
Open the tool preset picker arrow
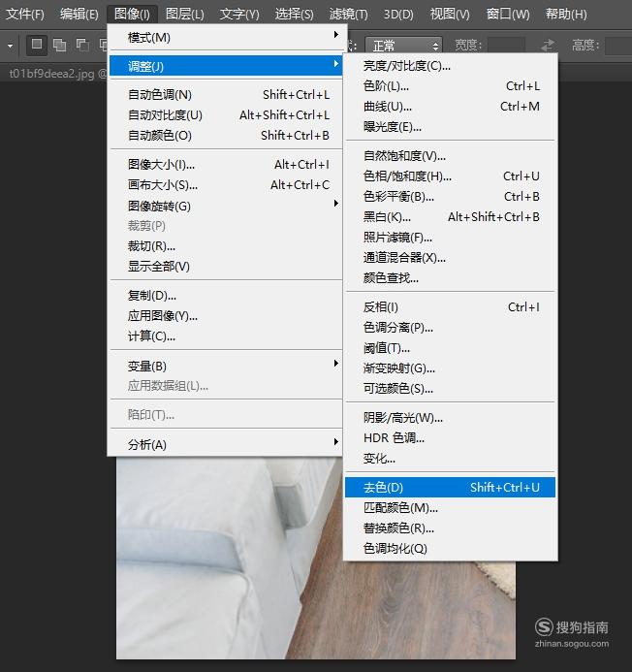click(10, 45)
